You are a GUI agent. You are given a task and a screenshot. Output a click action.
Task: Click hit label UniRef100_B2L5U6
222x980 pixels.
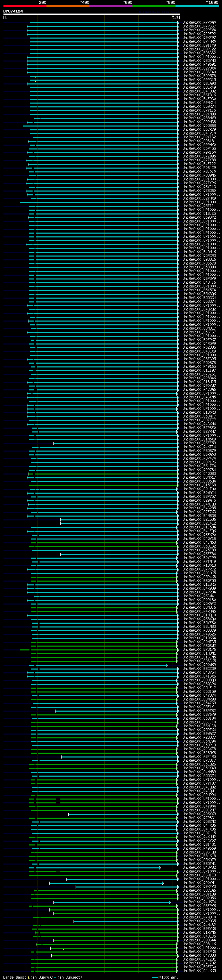tap(199, 519)
